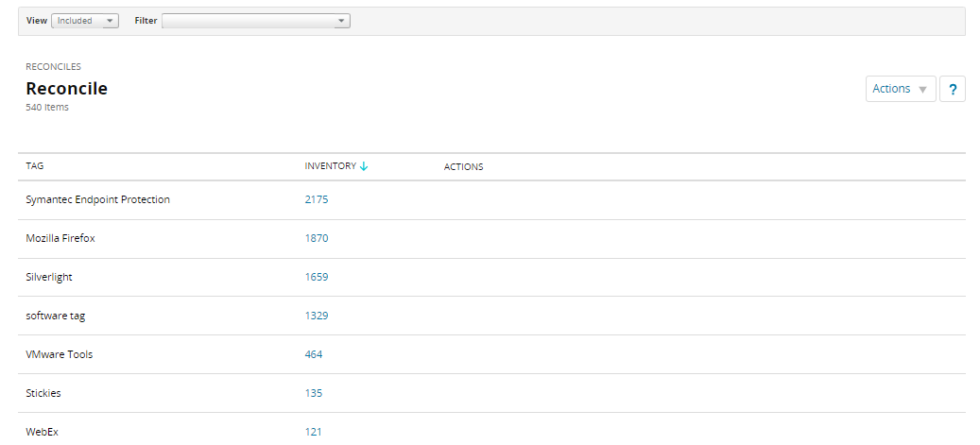The height and width of the screenshot is (445, 980).
Task: Click the ACTIONS column header
Action: point(463,167)
